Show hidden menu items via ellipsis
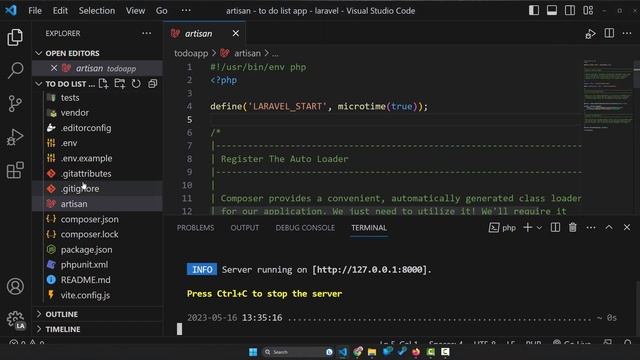 coord(186,10)
